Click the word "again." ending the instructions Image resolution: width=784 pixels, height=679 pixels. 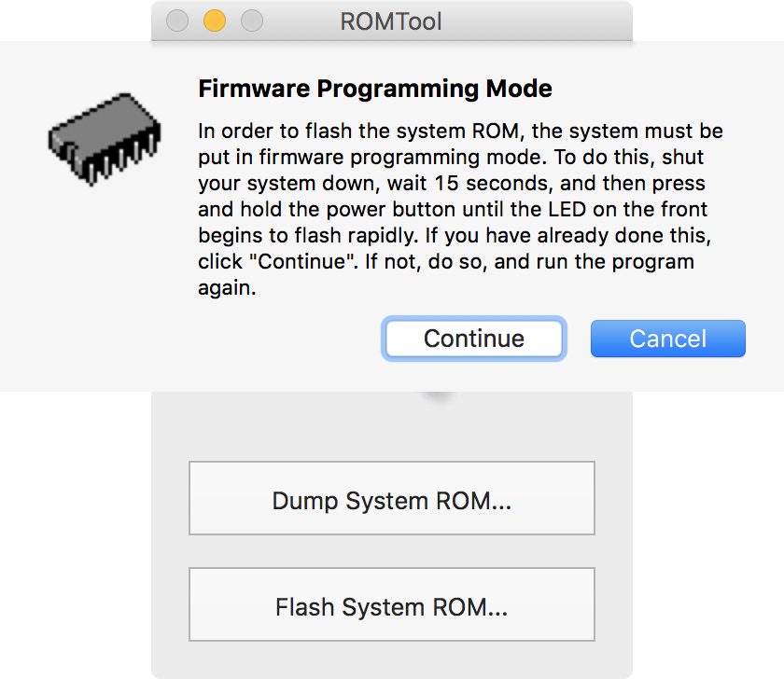click(227, 288)
